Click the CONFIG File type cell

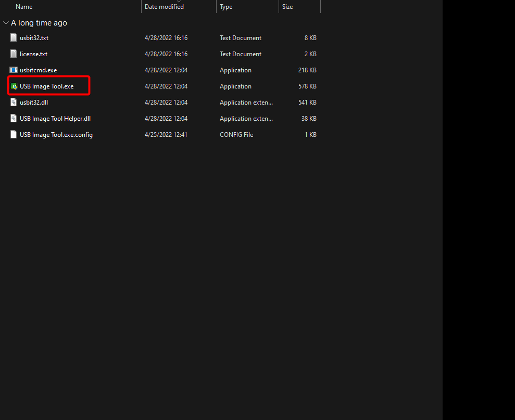click(236, 135)
